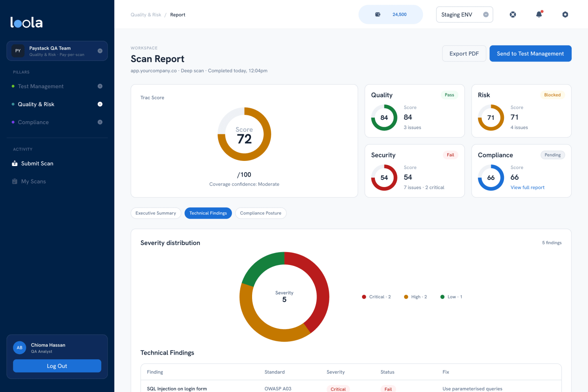Open the View full report link
Viewport: 588px width, 392px height.
tap(527, 187)
